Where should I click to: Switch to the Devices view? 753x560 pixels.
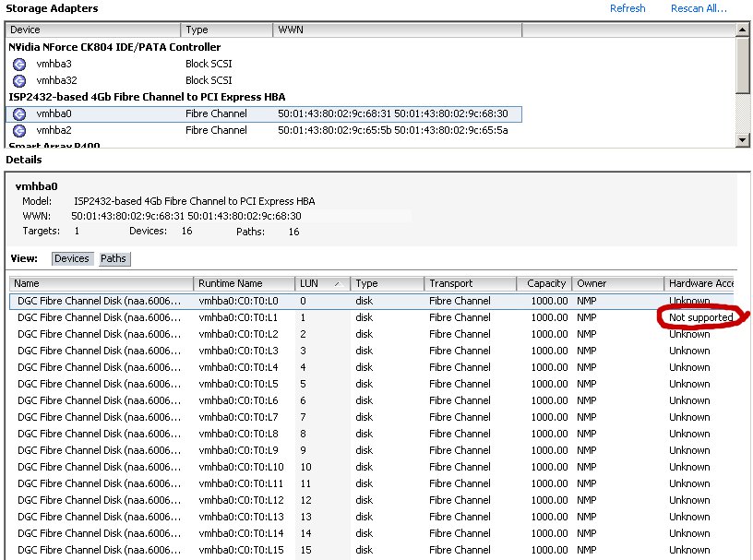coord(72,258)
